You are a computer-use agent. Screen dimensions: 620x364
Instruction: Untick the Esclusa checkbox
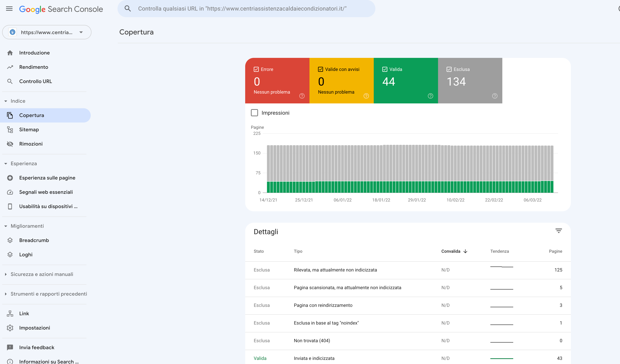coord(449,69)
